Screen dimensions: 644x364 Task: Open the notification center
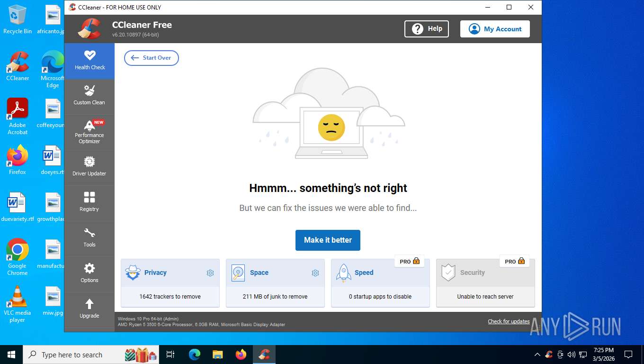(628, 355)
